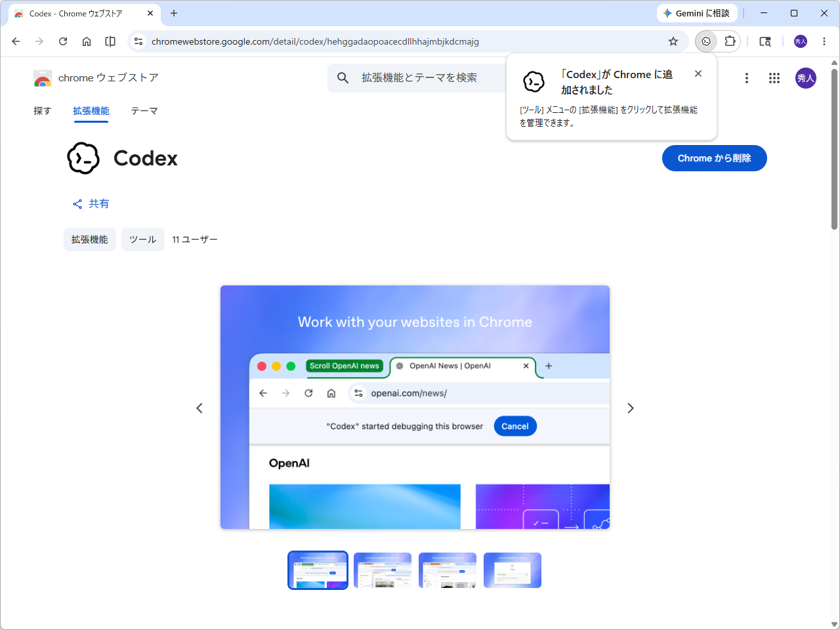The height and width of the screenshot is (630, 840).
Task: Click the Codex extension logo
Action: coord(83,158)
